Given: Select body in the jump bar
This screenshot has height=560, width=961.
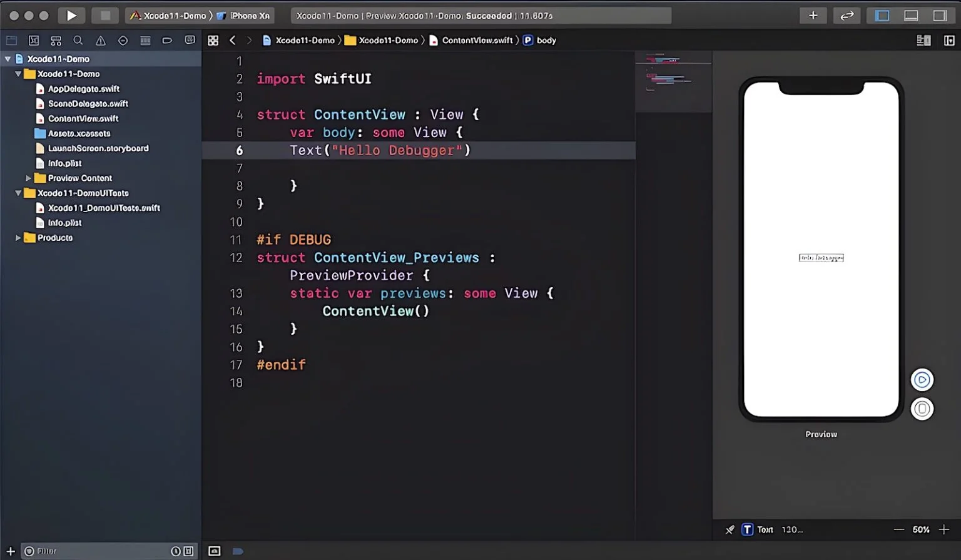Looking at the screenshot, I should click(545, 40).
